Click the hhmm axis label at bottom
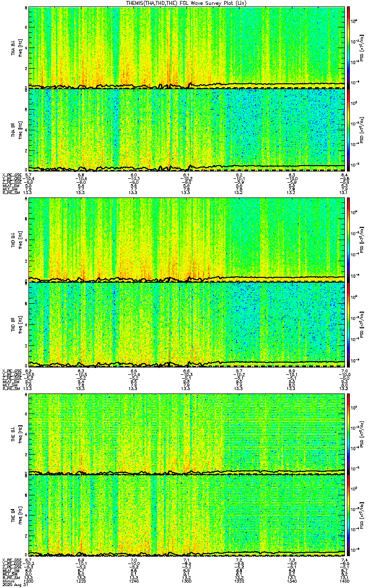Viewport: 368px width, 588px height. [8, 581]
